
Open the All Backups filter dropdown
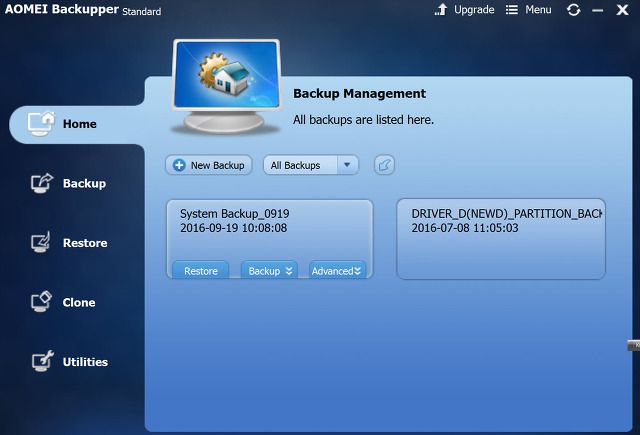(311, 165)
